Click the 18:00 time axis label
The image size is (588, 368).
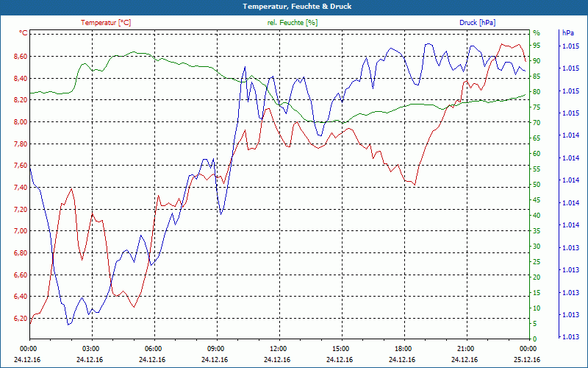403,348
